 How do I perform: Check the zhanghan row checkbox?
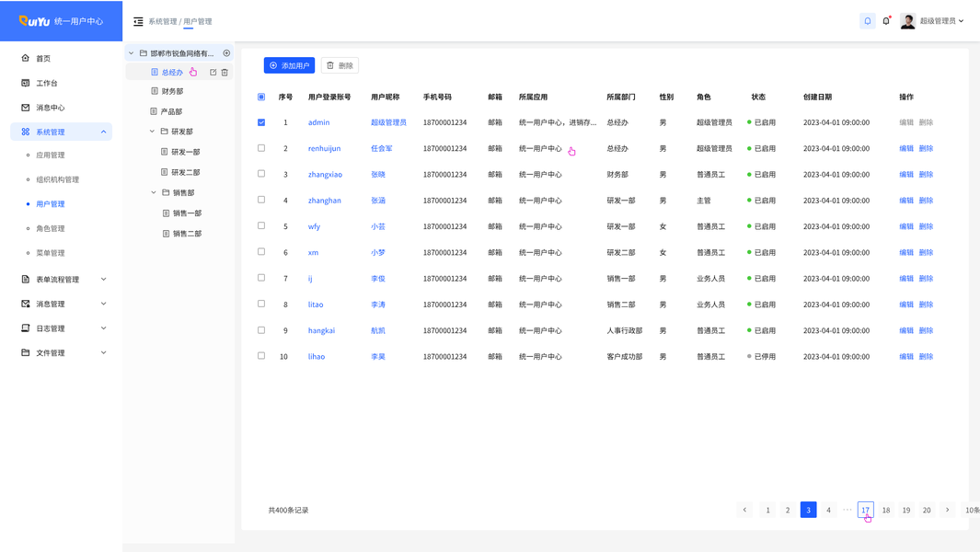coord(261,200)
